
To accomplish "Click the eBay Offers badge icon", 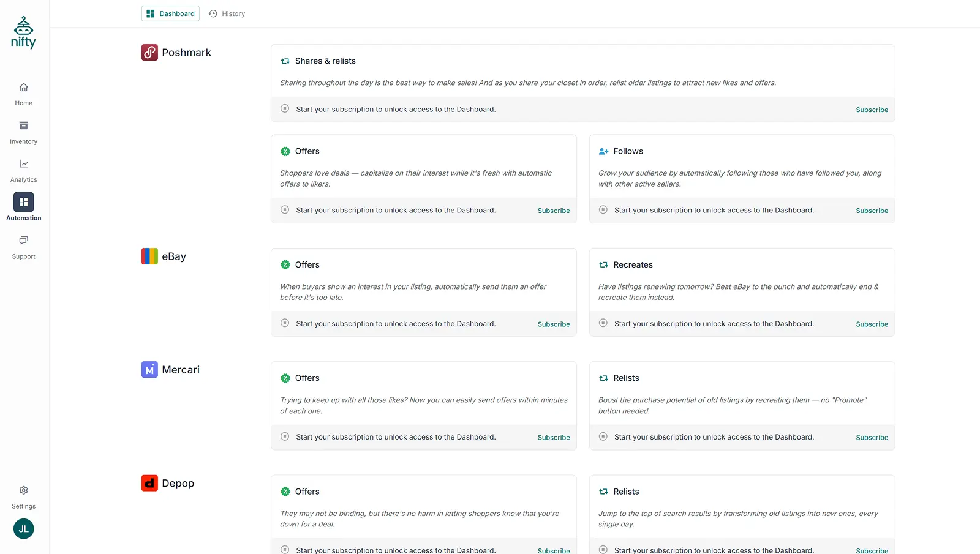I will (285, 265).
